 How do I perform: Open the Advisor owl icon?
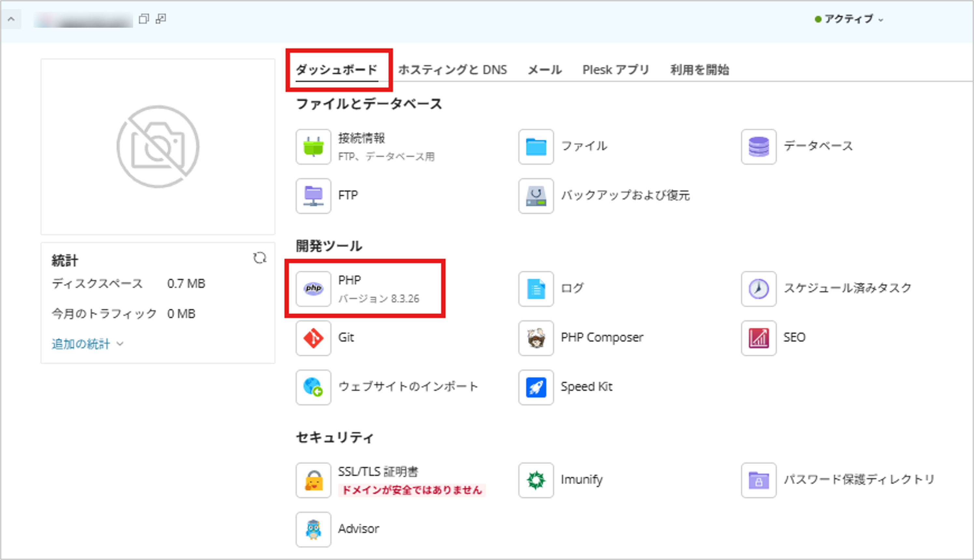pyautogui.click(x=313, y=529)
